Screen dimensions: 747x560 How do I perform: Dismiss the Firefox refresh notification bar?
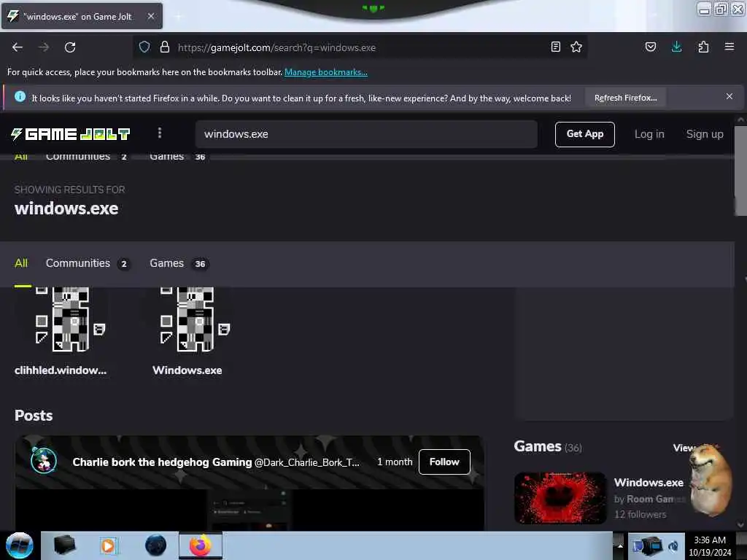729,97
